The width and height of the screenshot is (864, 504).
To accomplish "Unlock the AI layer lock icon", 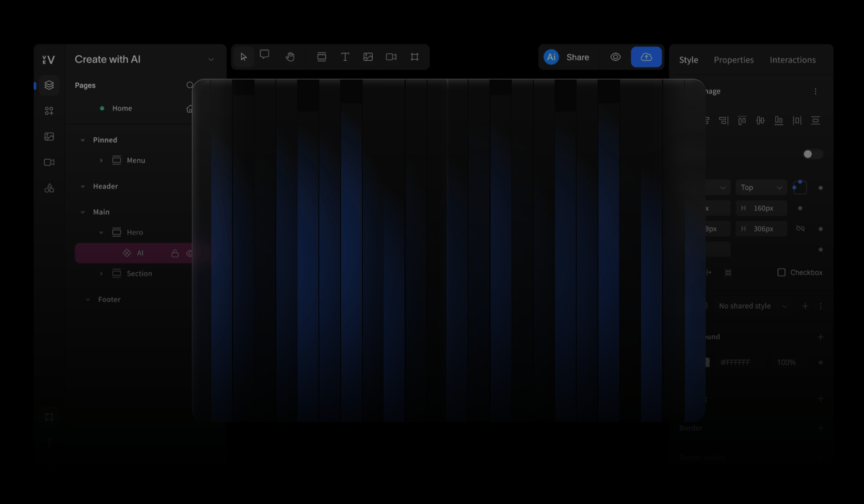I will point(175,253).
